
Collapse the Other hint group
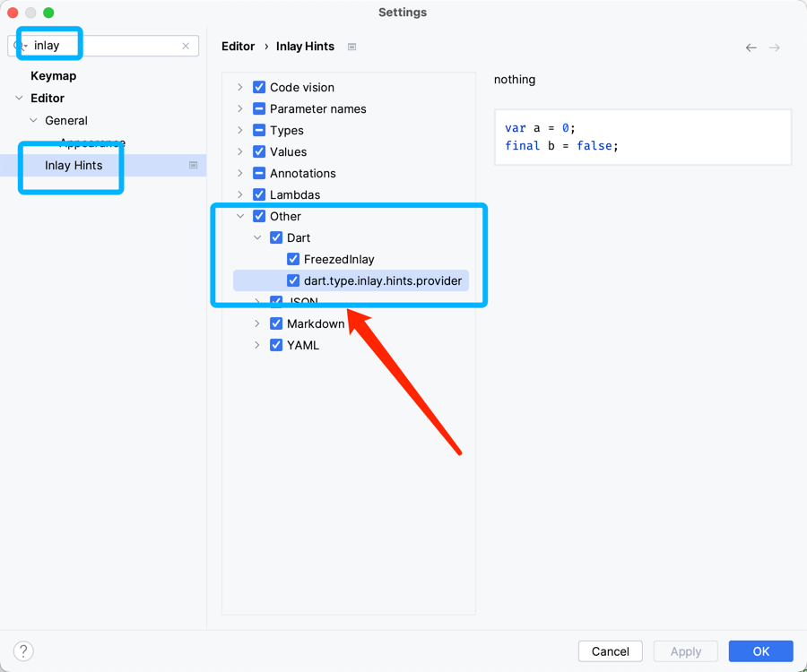click(240, 216)
